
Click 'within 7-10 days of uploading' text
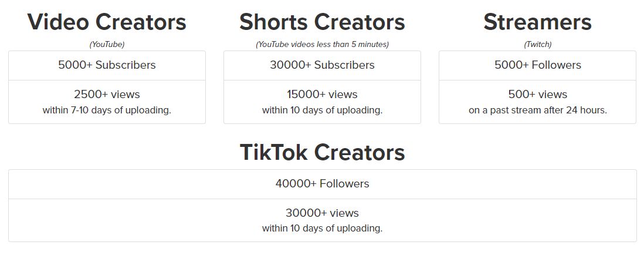pyautogui.click(x=107, y=110)
